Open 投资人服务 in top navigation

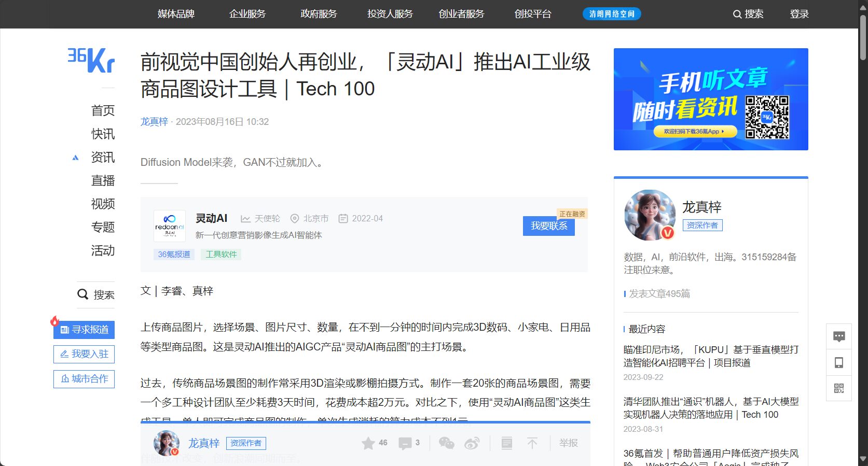[x=390, y=14]
